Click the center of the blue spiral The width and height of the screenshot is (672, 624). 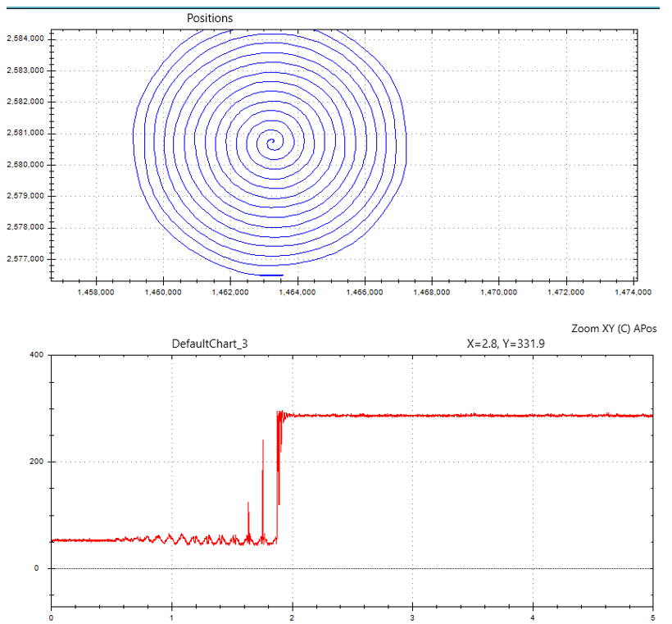[x=270, y=143]
